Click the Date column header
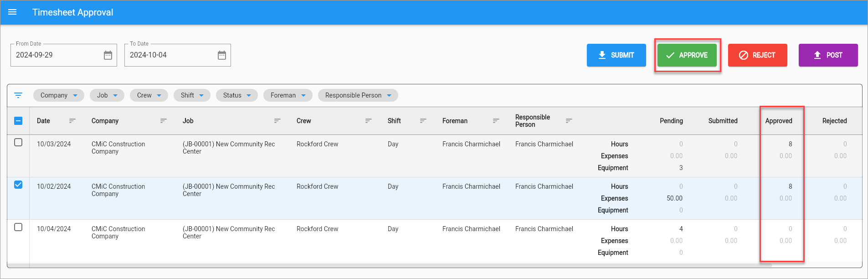Screen dimensions: 868x279 click(43, 121)
